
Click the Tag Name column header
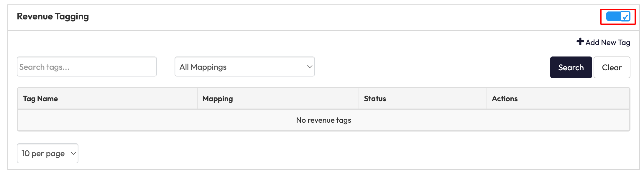point(40,99)
